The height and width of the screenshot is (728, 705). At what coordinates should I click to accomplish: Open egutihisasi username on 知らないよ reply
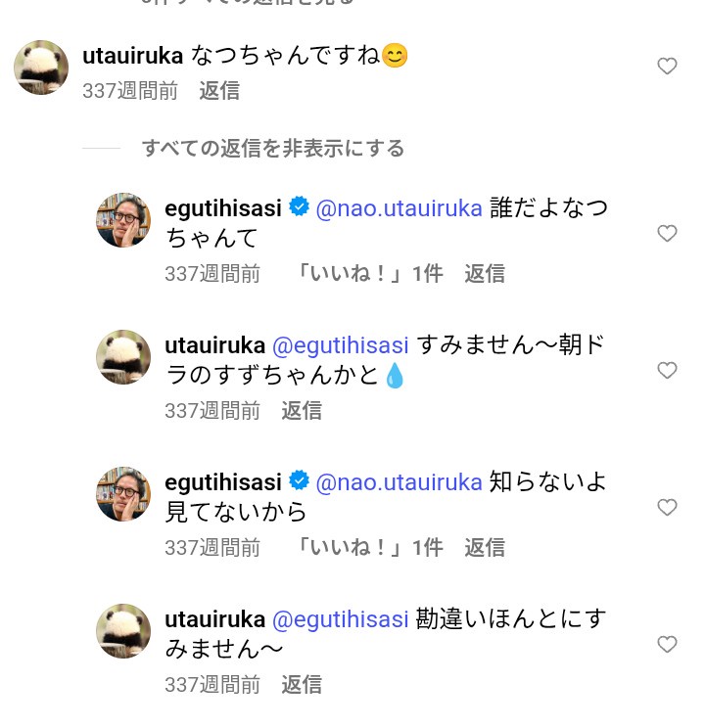(223, 482)
